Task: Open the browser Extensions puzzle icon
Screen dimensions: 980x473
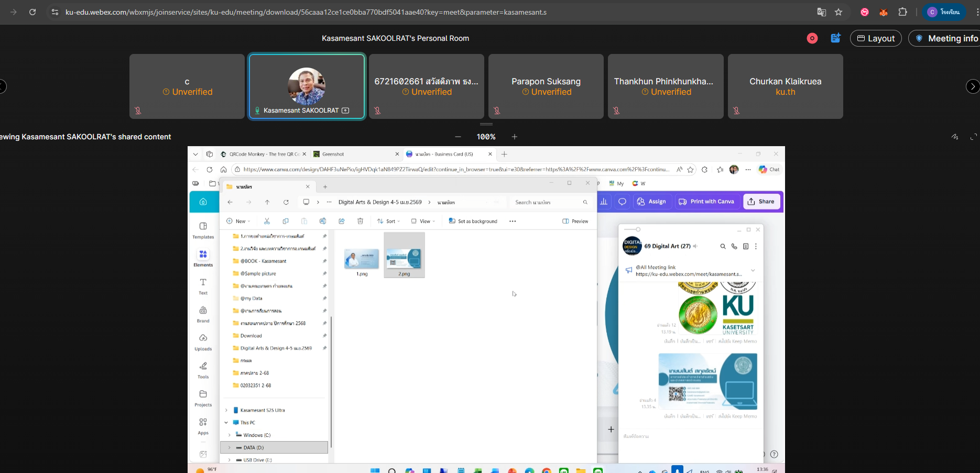Action: coord(902,12)
